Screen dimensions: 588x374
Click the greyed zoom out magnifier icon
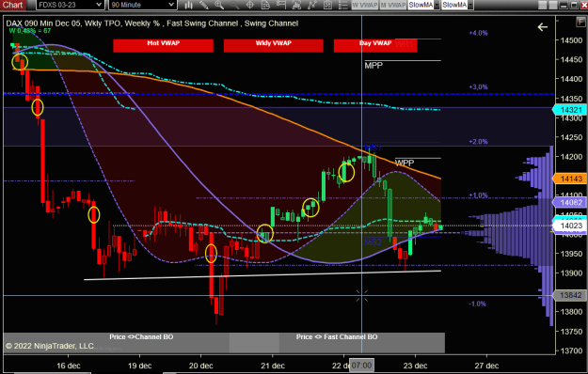235,5
